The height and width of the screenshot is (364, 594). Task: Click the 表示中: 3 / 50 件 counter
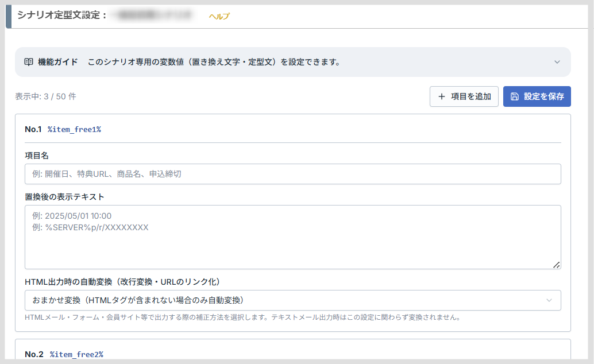pos(45,96)
